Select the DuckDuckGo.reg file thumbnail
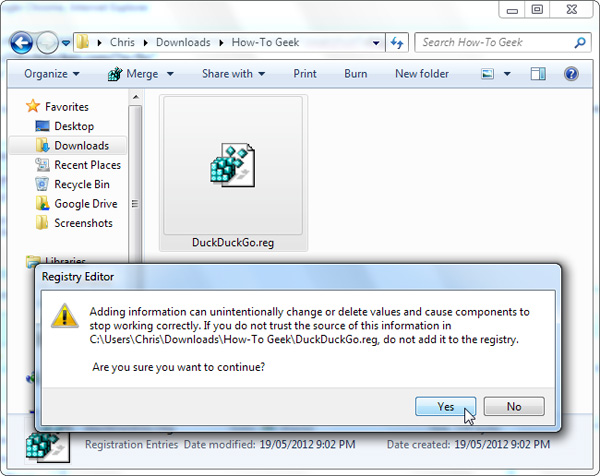 [233, 165]
